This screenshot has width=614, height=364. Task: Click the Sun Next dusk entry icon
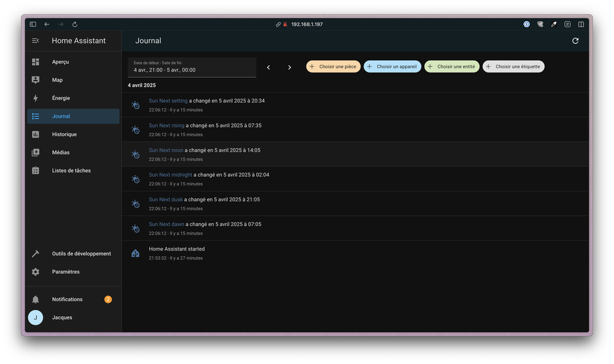pyautogui.click(x=136, y=204)
